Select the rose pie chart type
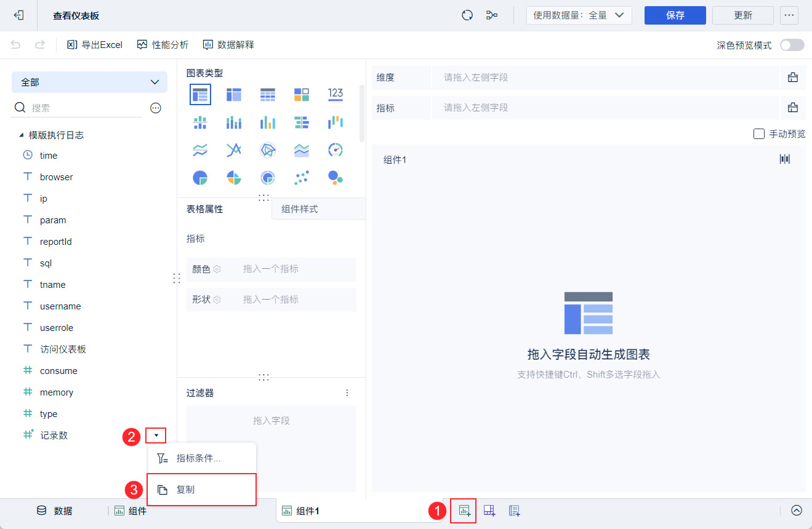812x529 pixels. [x=234, y=178]
